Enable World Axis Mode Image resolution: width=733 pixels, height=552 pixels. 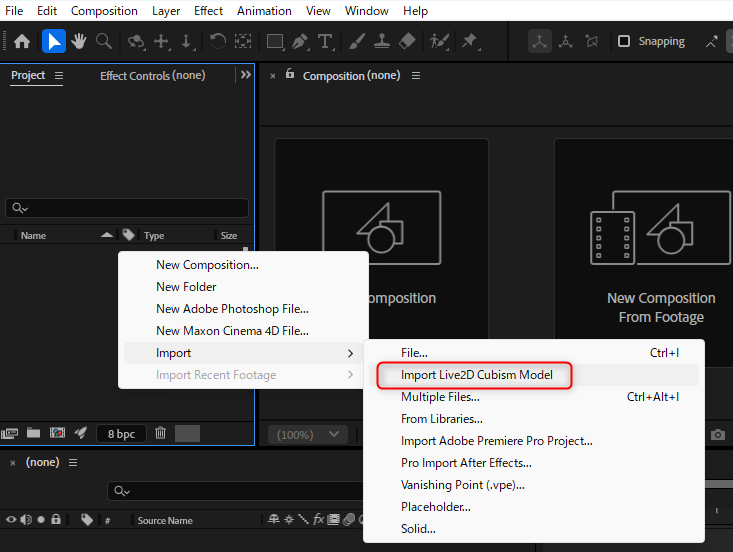pos(566,42)
